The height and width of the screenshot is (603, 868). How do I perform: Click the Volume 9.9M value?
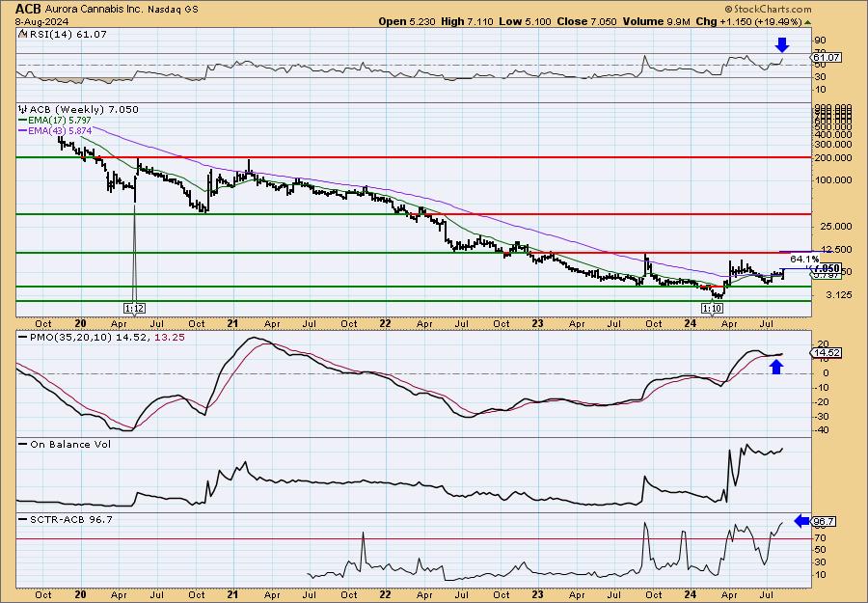656,21
